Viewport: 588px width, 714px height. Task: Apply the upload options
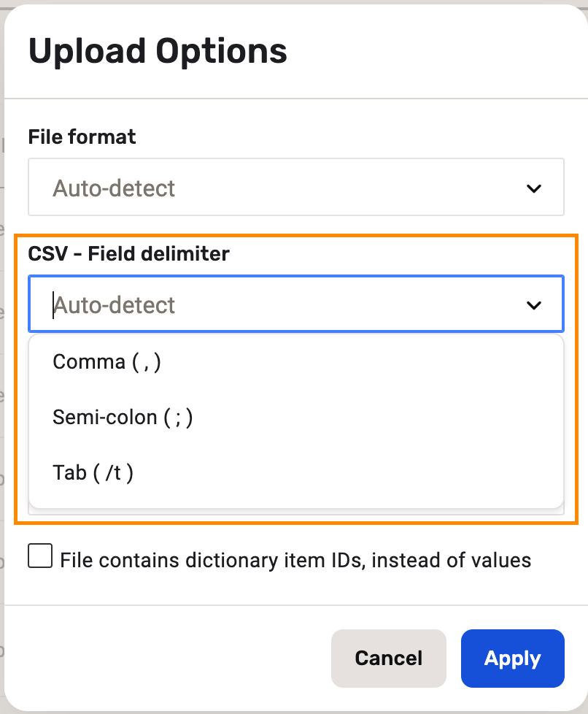click(x=512, y=659)
